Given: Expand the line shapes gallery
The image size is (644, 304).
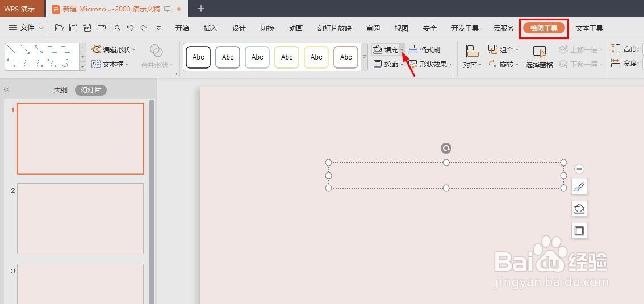Looking at the screenshot, I should coord(82,66).
